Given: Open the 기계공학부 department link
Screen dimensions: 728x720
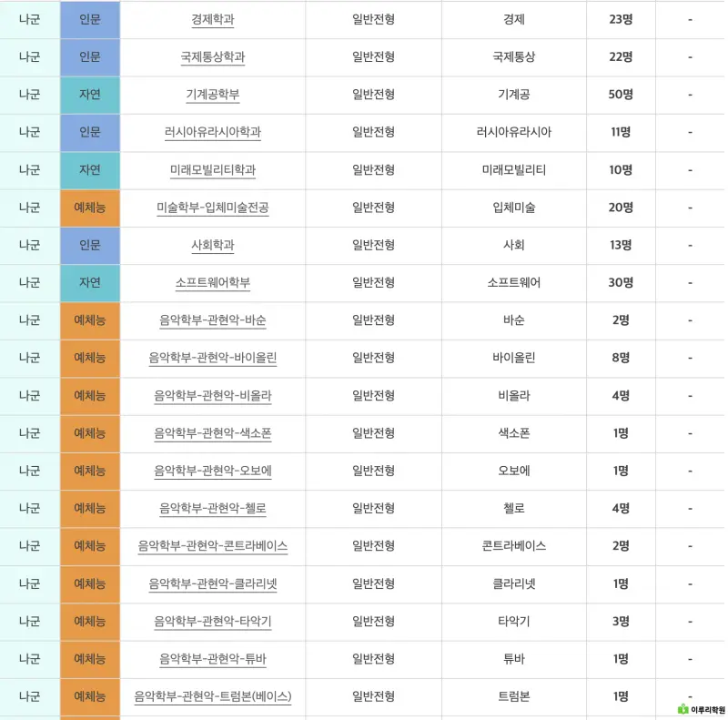Looking at the screenshot, I should 213,95.
